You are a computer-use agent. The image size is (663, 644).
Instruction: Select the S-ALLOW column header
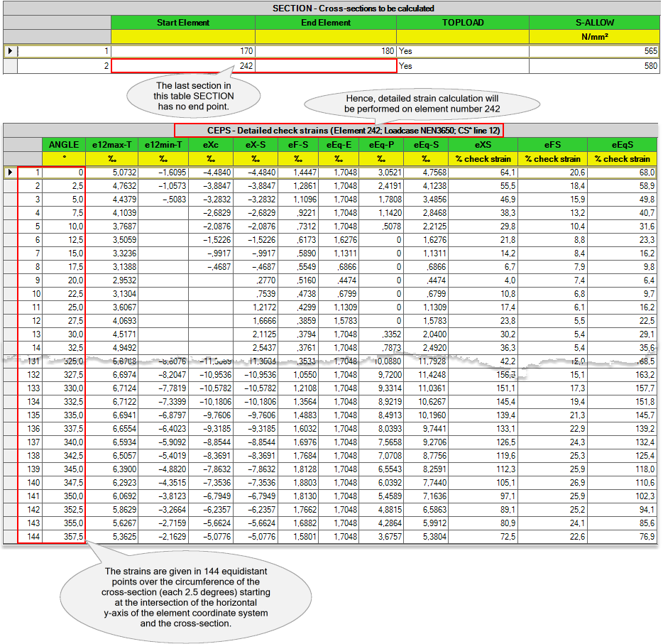pos(594,23)
